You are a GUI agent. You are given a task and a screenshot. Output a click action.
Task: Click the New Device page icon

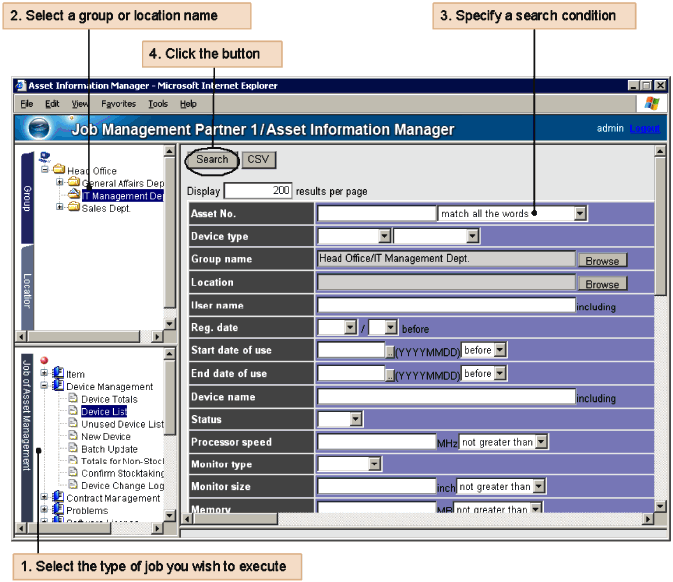pos(72,436)
